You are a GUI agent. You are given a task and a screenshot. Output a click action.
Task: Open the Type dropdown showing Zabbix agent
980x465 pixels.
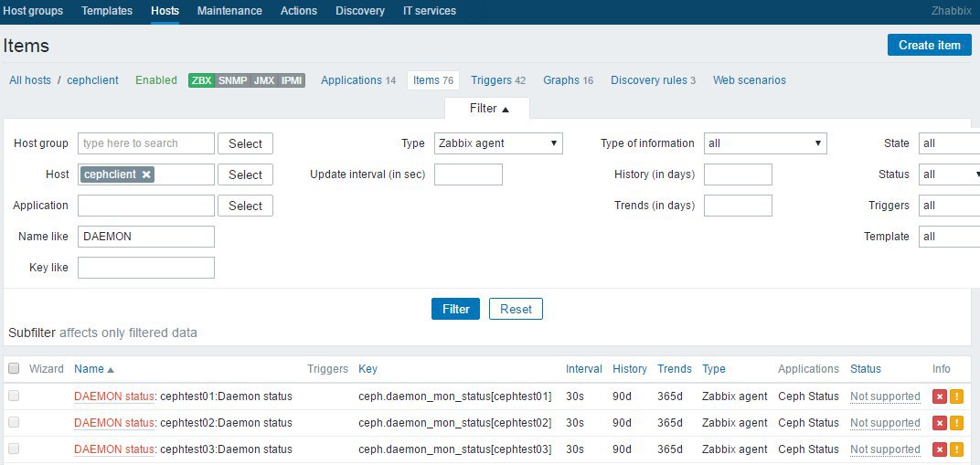tap(498, 143)
